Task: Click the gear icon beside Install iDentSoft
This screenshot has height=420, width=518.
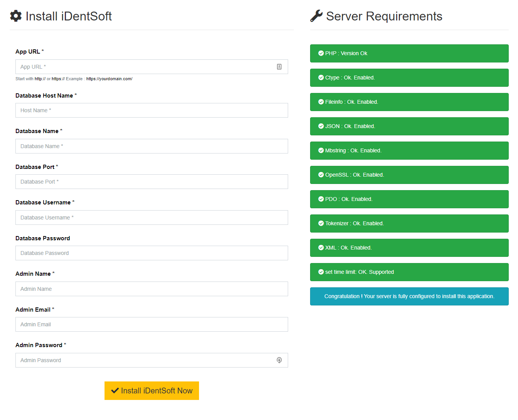Action: click(16, 16)
